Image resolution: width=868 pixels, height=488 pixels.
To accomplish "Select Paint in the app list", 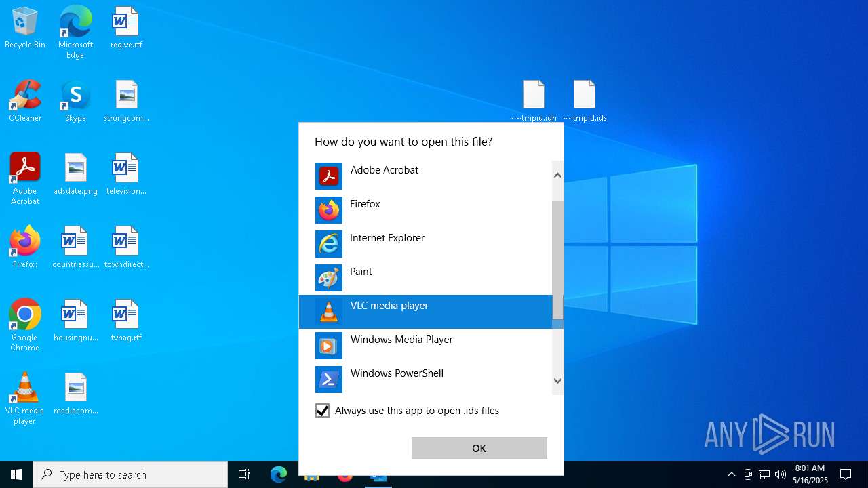I will point(426,278).
